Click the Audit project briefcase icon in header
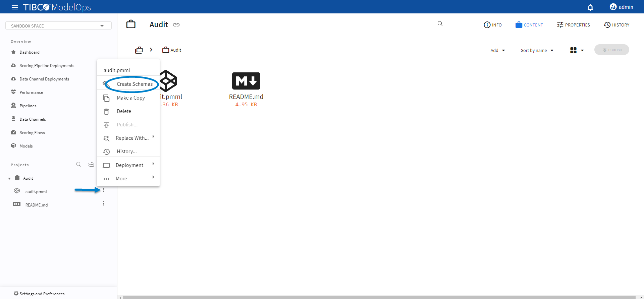The height and width of the screenshot is (299, 644). coord(131,24)
